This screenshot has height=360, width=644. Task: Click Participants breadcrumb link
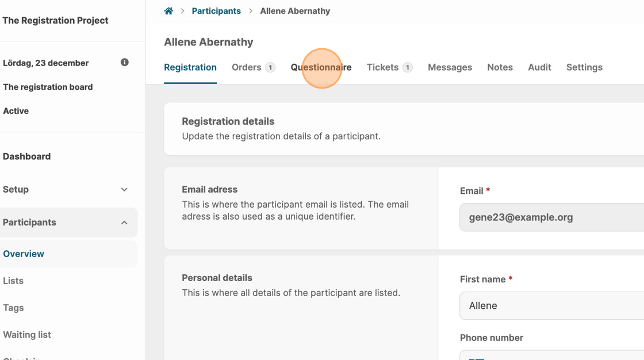coord(216,11)
